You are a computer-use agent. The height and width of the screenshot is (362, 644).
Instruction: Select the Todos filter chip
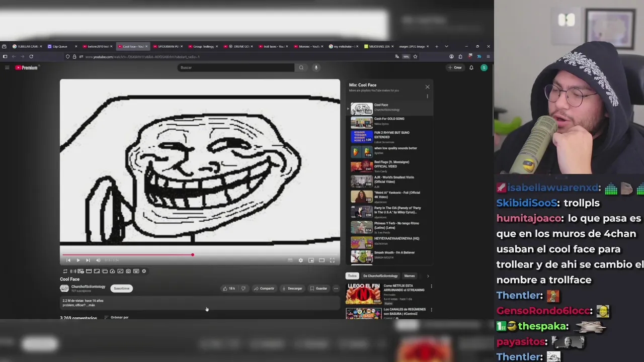click(352, 276)
